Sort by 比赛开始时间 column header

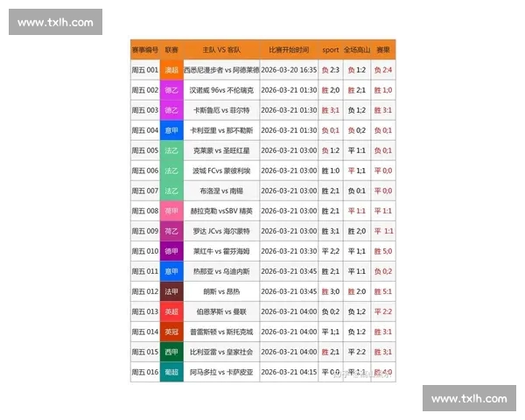[289, 50]
